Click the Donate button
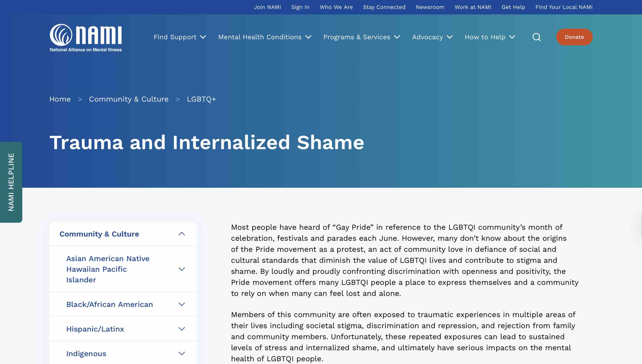Viewport: 642px width, 364px height. point(574,37)
